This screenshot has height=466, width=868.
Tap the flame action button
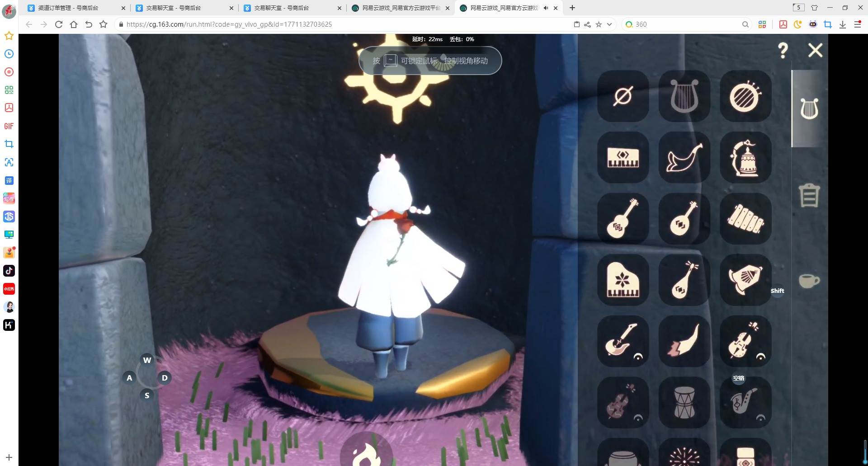click(x=366, y=449)
